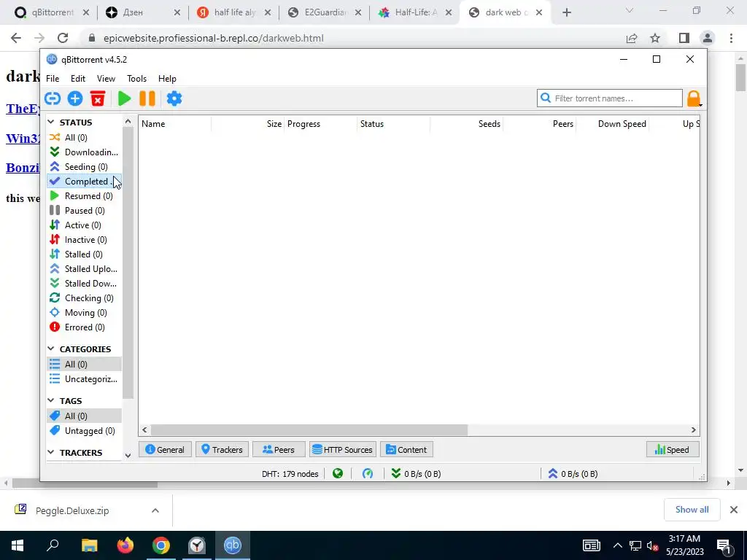Select the Active (0) status filter

point(85,225)
